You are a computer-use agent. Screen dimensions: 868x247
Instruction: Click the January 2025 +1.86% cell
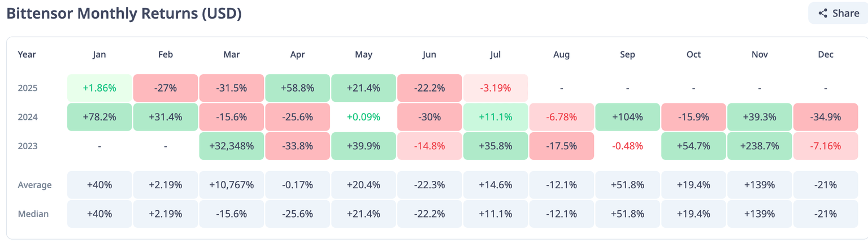99,88
